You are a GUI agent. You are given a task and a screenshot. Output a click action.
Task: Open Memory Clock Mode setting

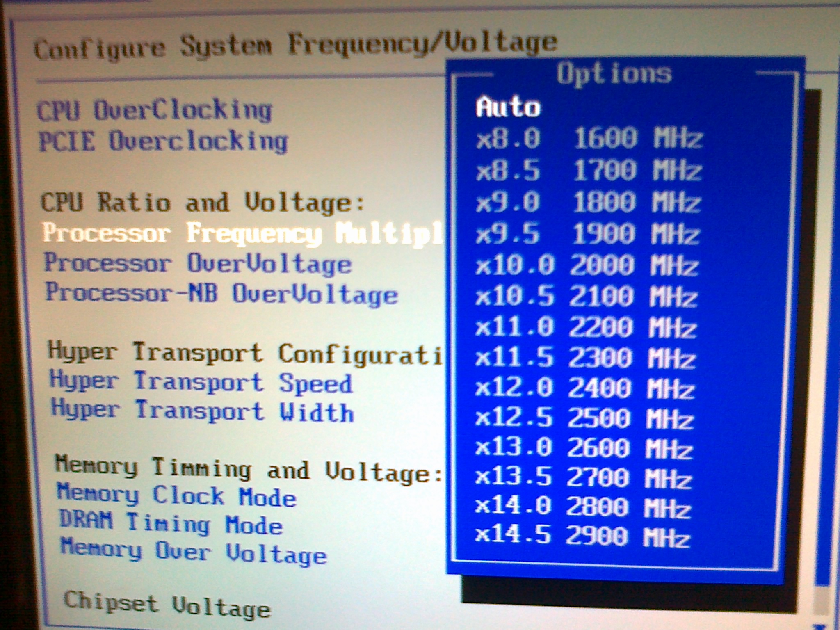[x=176, y=495]
